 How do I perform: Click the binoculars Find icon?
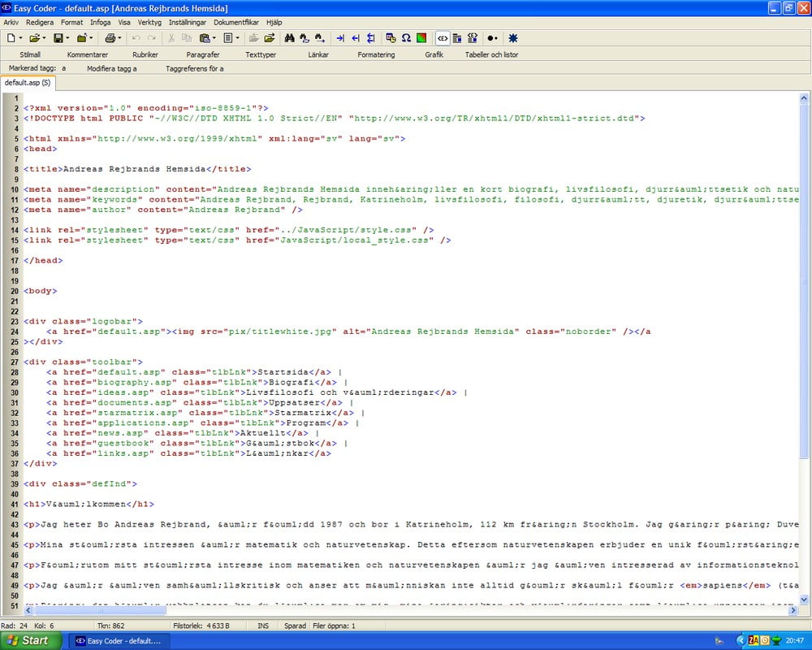click(290, 38)
